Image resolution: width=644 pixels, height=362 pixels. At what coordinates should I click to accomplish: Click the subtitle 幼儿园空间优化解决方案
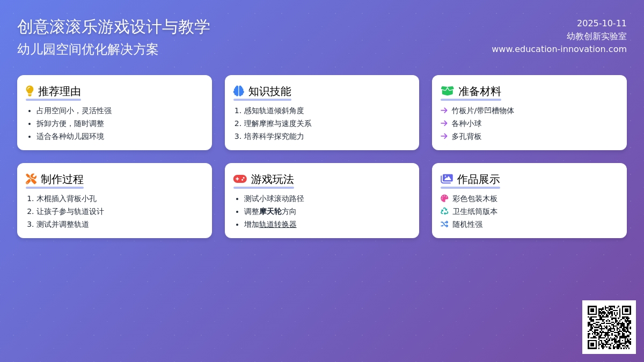tap(88, 49)
